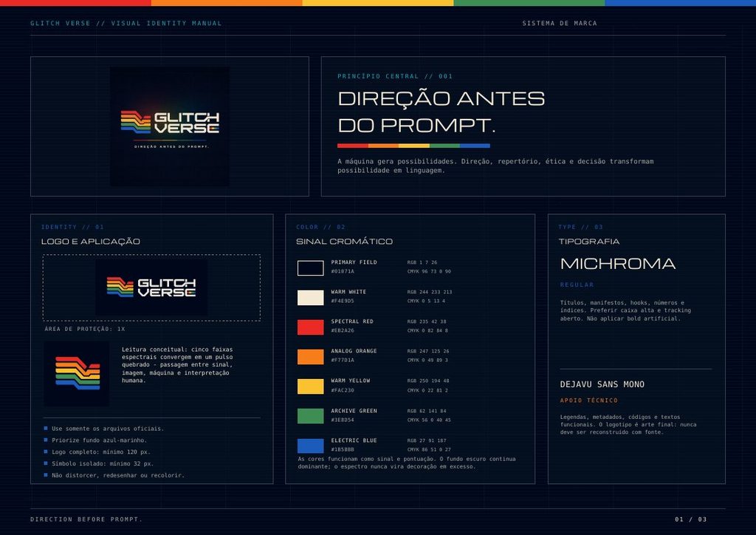Select the blue 'REGULAR' weight label
Viewport: 756px width, 535px height.
click(577, 284)
